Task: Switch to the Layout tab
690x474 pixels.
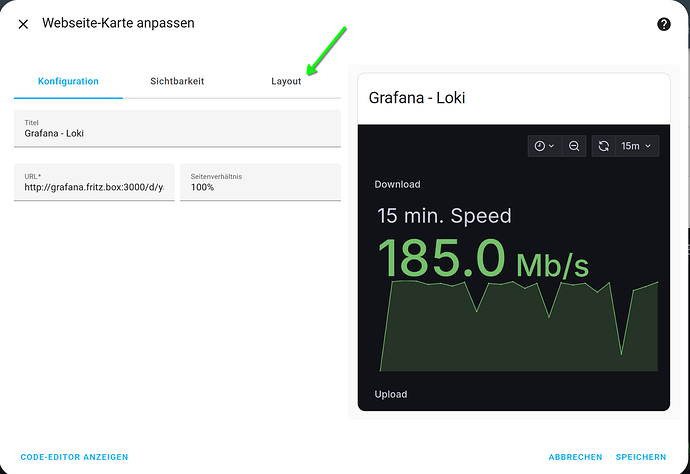Action: coord(286,81)
